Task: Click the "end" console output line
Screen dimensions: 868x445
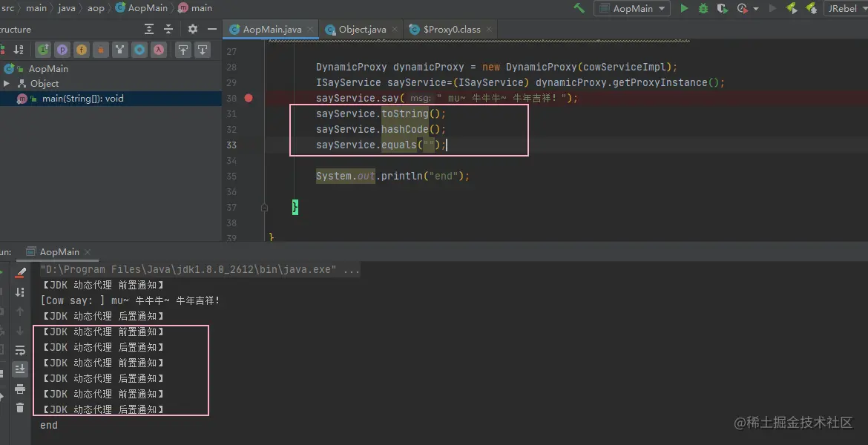Action: click(x=49, y=425)
